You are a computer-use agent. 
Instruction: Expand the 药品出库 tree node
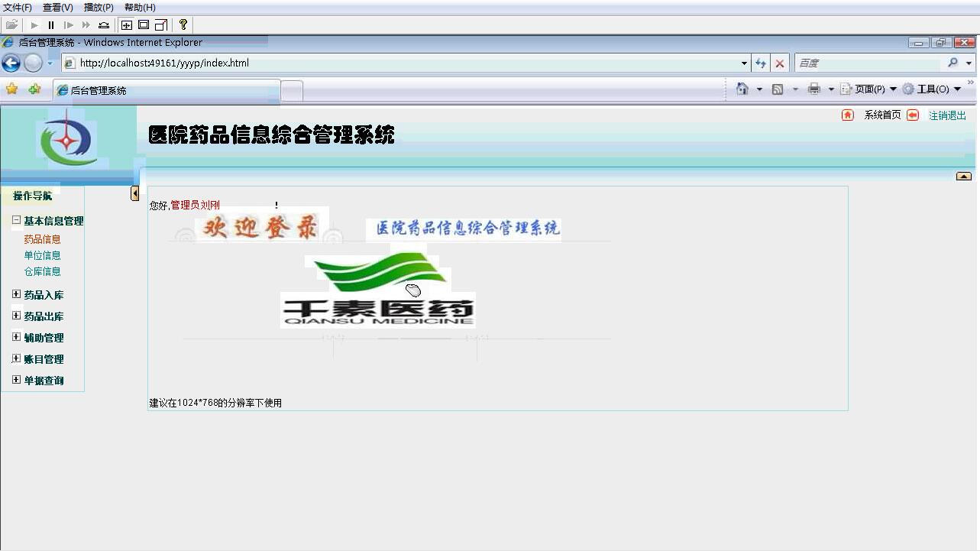(16, 315)
